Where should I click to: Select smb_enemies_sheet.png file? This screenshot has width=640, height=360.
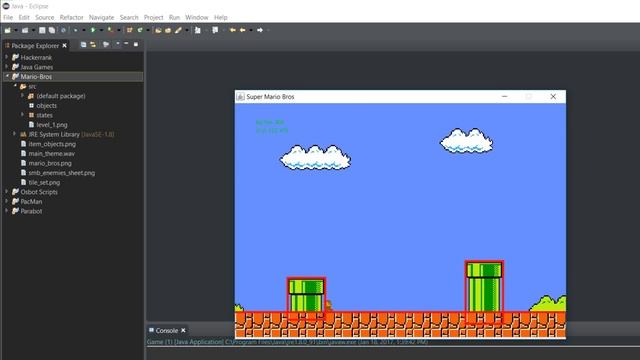point(62,173)
